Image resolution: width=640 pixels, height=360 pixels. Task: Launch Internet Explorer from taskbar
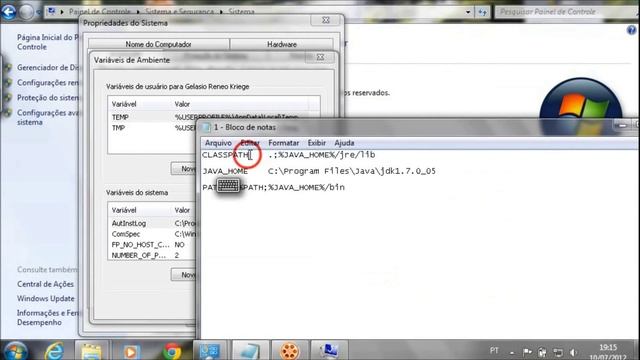point(54,351)
